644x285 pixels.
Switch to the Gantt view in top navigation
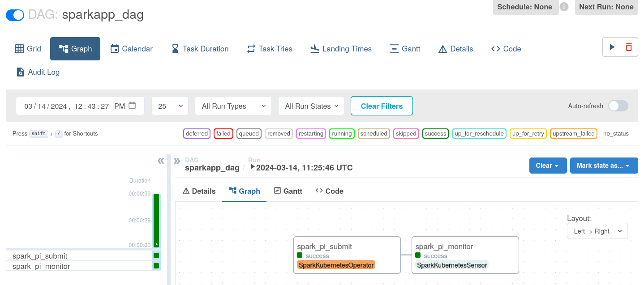pos(405,49)
